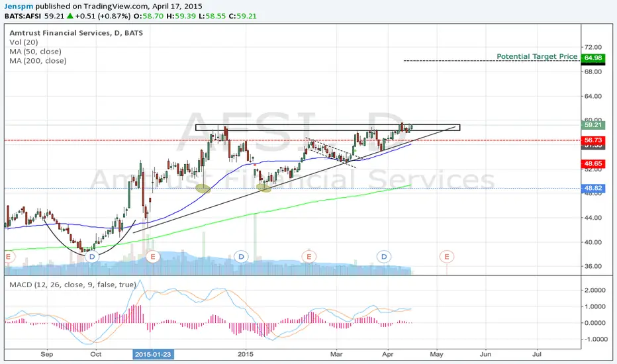The image size is (617, 364).
Task: Select the red 48.65 price label
Action: click(x=593, y=163)
